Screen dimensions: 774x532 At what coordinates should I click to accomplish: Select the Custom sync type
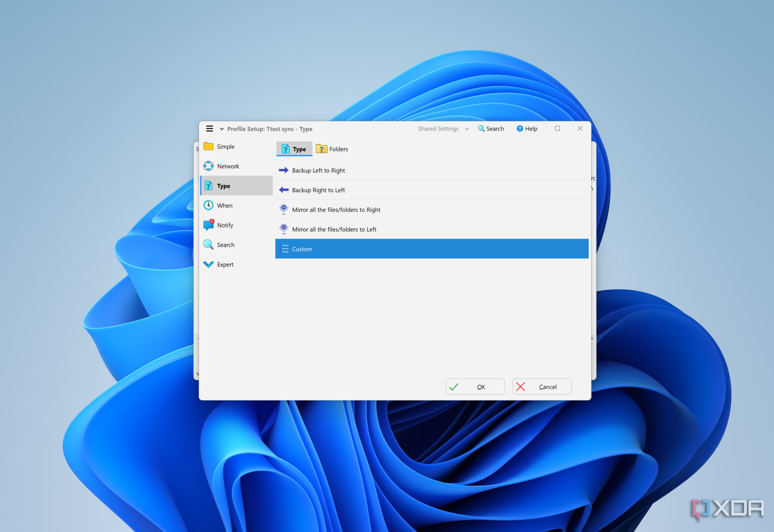click(302, 249)
